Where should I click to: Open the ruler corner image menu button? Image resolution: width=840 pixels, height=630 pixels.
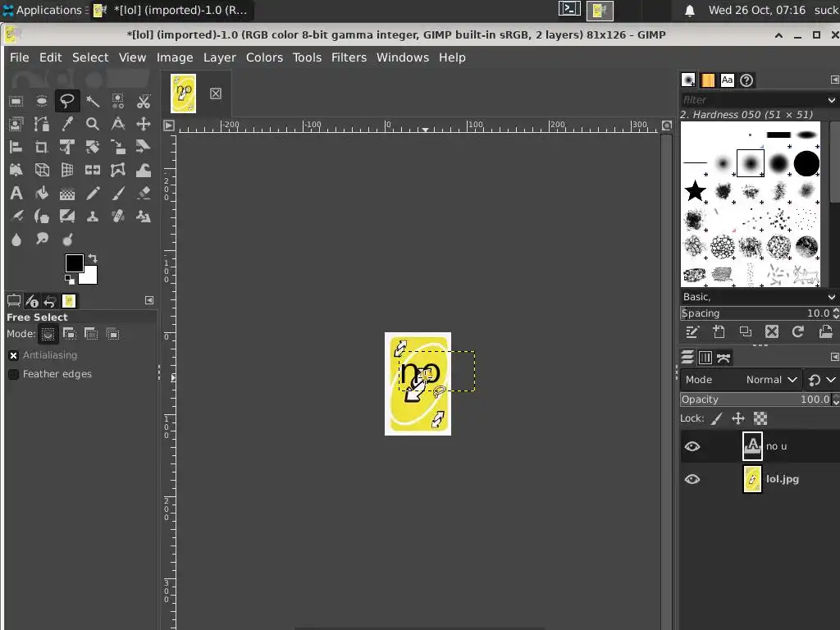pos(169,126)
